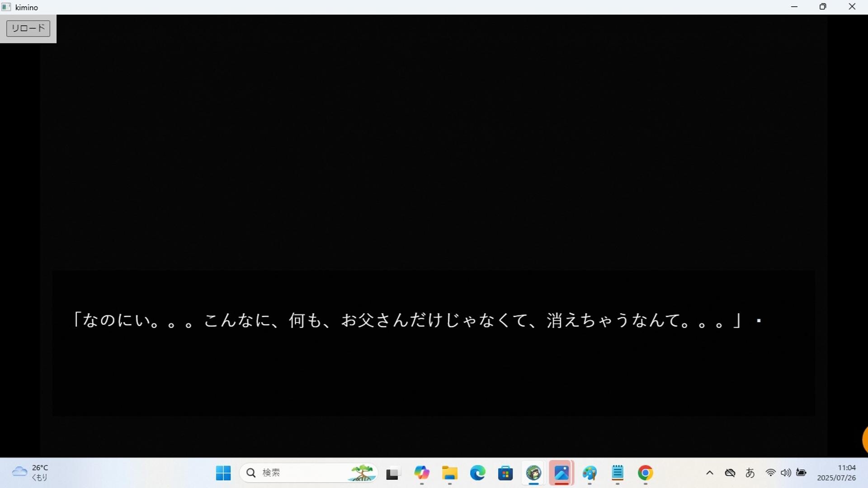Screen dimensions: 868x488
Task: Launch Microsoft Edge from the taskbar
Action: click(x=478, y=473)
